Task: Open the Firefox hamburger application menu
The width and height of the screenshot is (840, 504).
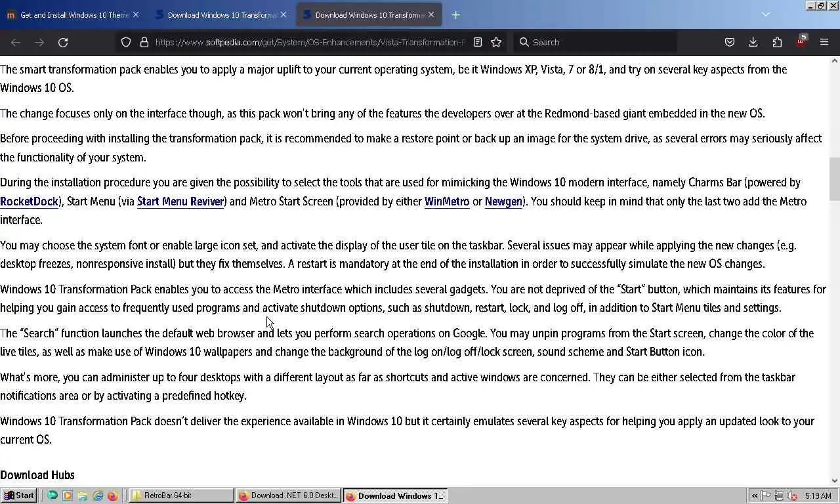Action: [x=824, y=42]
